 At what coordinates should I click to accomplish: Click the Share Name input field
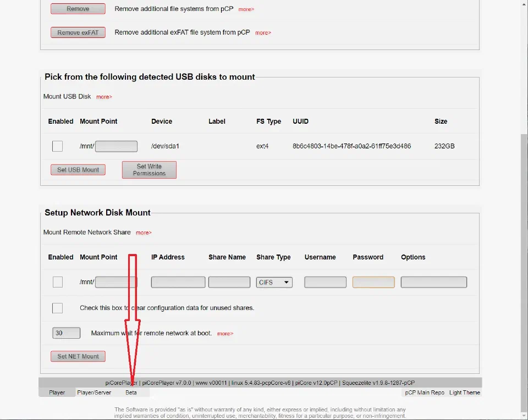(229, 282)
